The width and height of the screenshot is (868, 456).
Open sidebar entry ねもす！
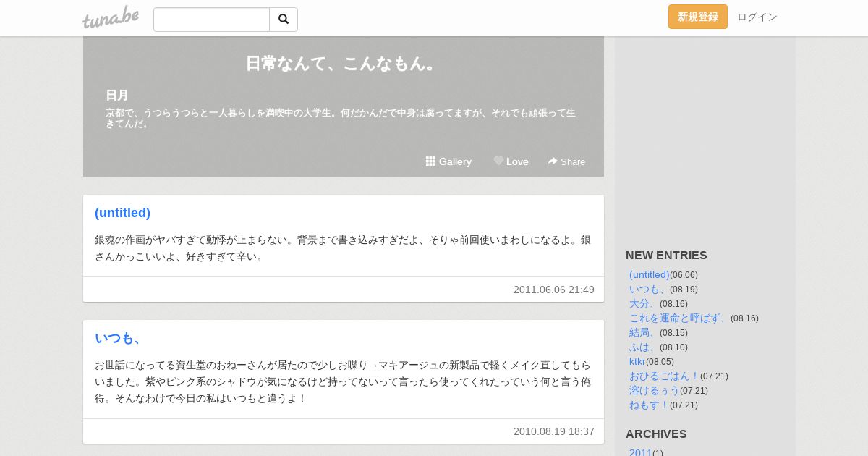(x=650, y=405)
